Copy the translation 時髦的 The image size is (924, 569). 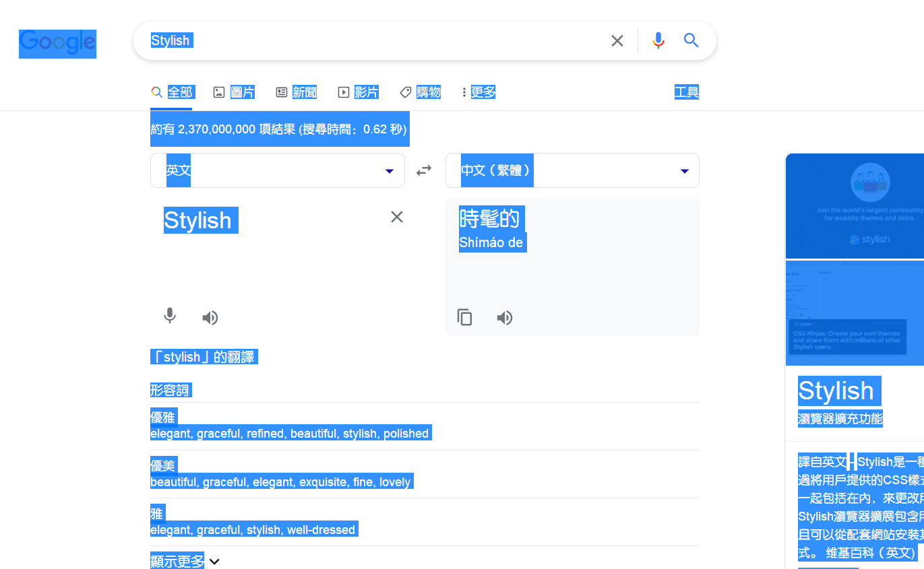(x=464, y=317)
